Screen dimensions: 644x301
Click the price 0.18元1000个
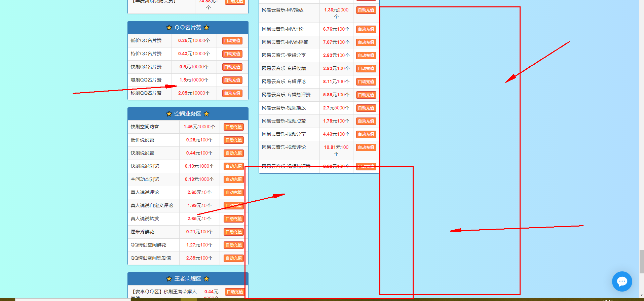(x=199, y=179)
